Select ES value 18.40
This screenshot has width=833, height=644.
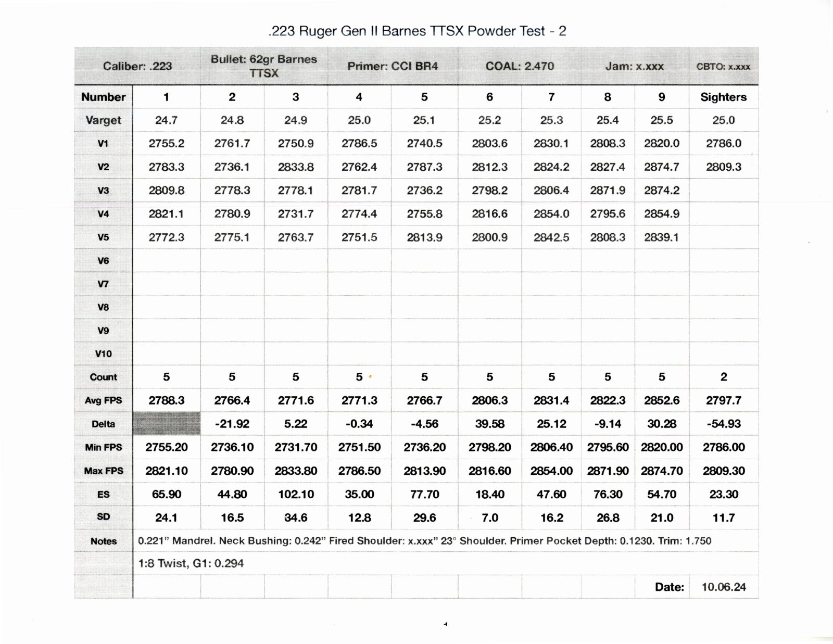489,495
